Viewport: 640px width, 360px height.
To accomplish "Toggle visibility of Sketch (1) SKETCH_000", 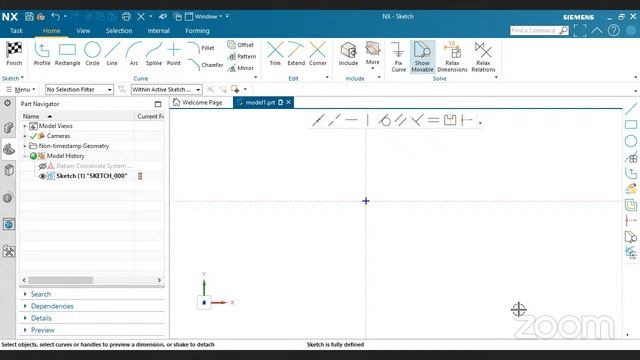I will click(42, 176).
